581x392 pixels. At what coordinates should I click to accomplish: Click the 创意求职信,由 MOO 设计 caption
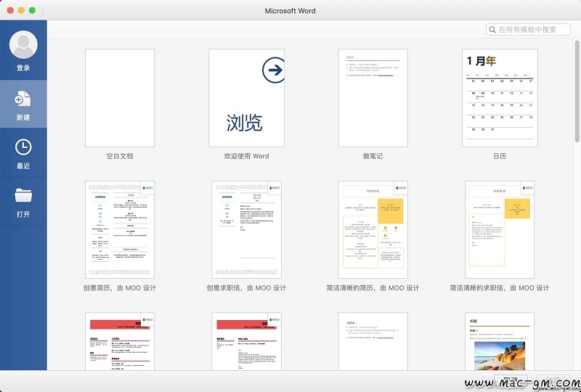[246, 288]
